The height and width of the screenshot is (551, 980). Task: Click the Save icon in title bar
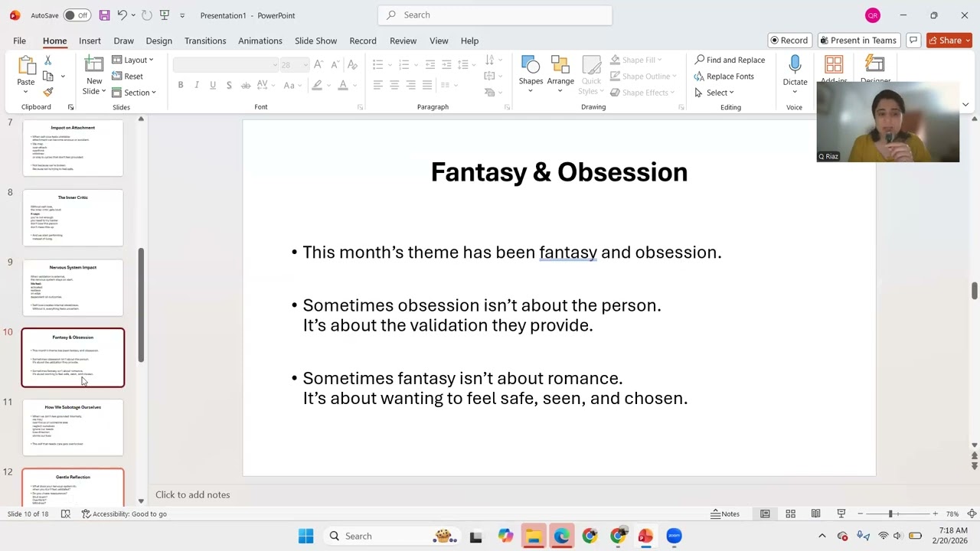[104, 15]
